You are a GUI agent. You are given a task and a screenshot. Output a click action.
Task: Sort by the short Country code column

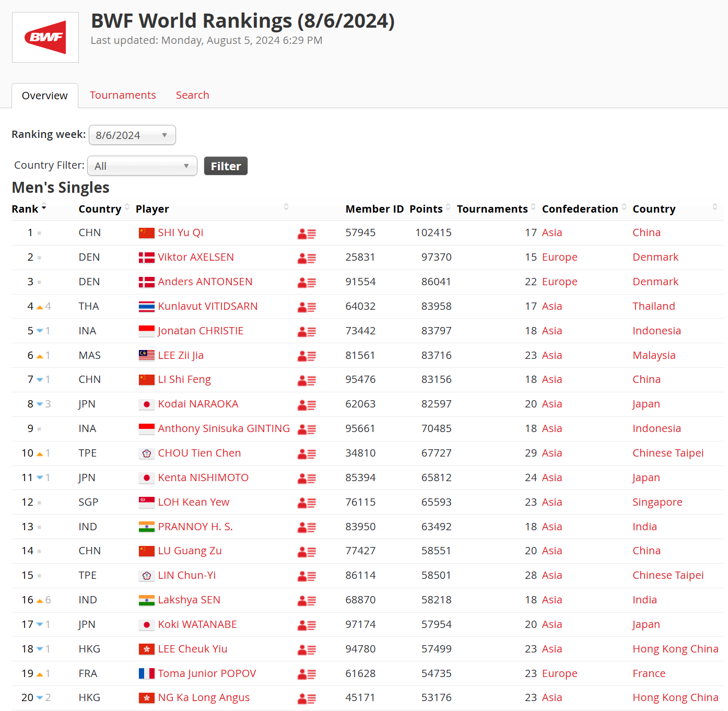(103, 209)
